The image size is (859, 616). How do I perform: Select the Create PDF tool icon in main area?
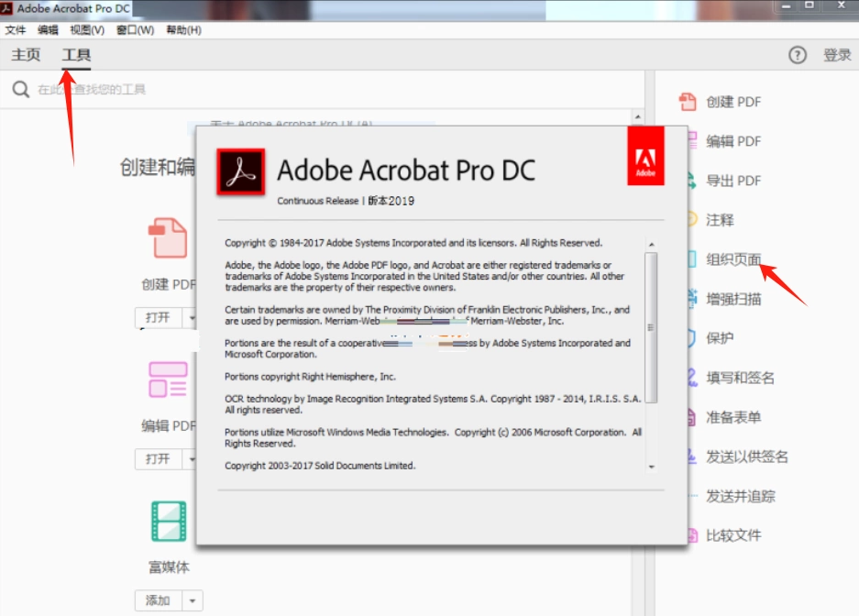[x=168, y=237]
